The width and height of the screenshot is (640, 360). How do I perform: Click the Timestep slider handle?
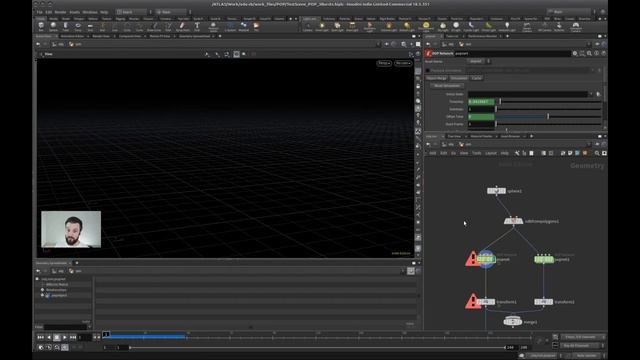(500, 102)
